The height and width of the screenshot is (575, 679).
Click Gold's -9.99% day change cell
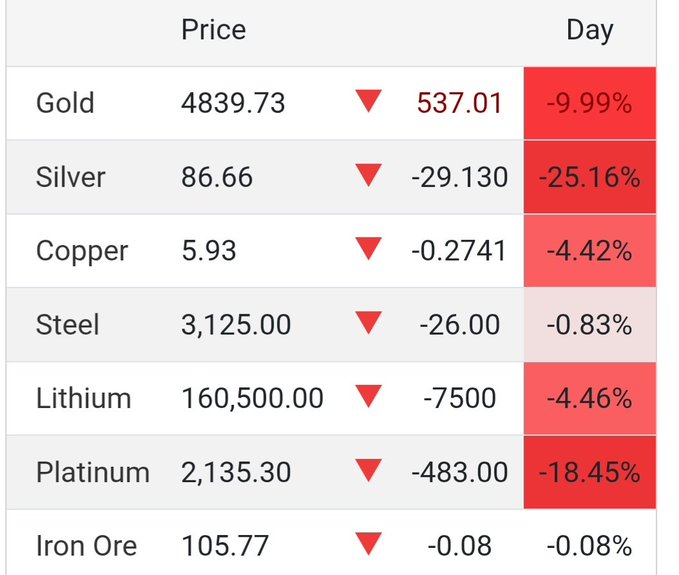[x=589, y=103]
